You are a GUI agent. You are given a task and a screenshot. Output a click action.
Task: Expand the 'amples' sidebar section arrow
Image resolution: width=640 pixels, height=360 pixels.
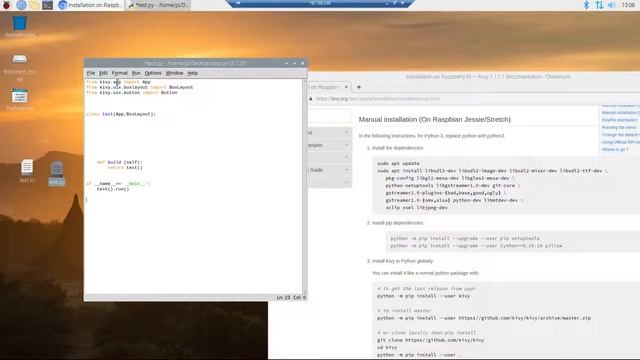coord(346,145)
